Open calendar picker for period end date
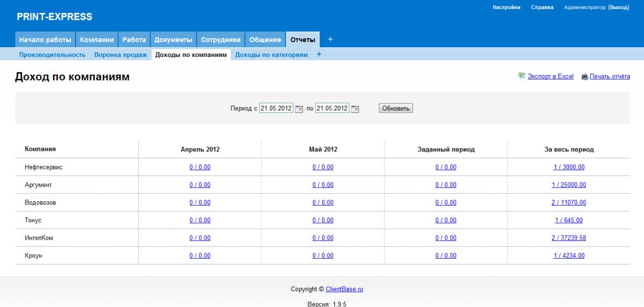The height and width of the screenshot is (307, 644). pos(355,108)
